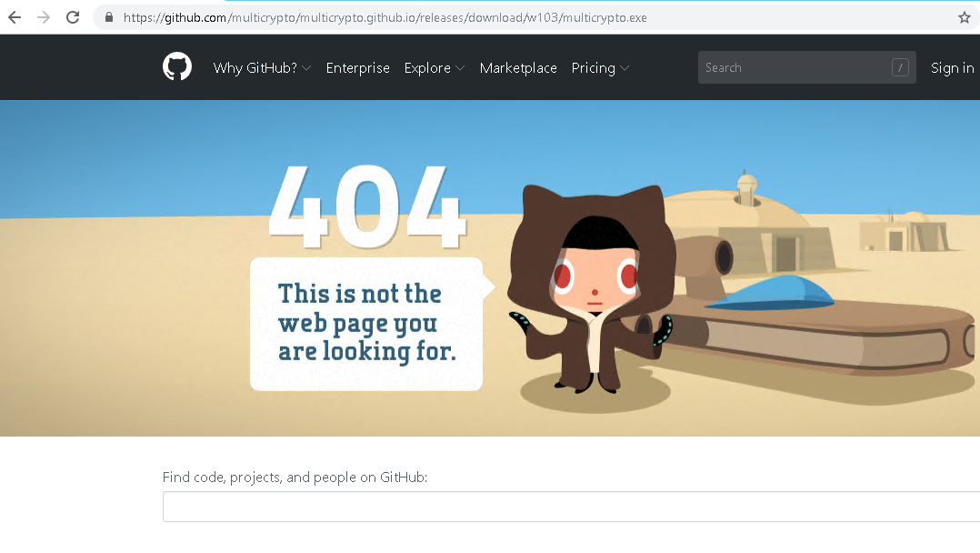Select the URL in the address bar
Screen dimensions: 980x553
(x=385, y=17)
